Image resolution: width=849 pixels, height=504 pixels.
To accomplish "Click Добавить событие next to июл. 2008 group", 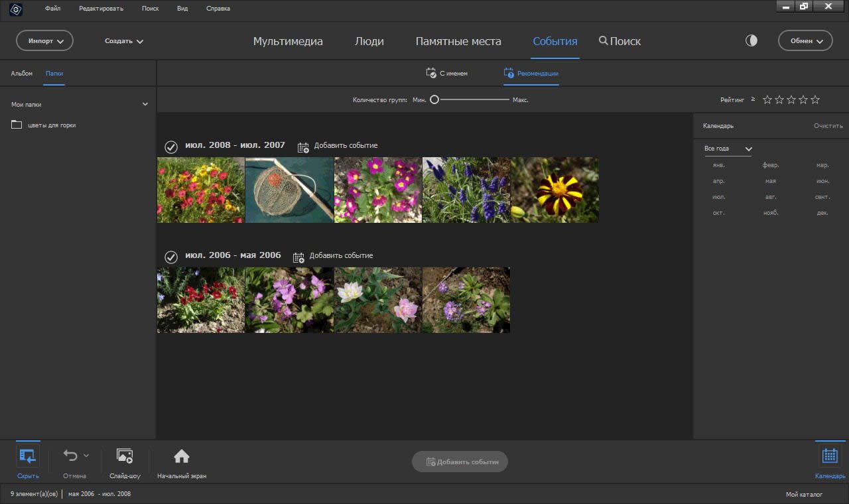I will tap(338, 146).
